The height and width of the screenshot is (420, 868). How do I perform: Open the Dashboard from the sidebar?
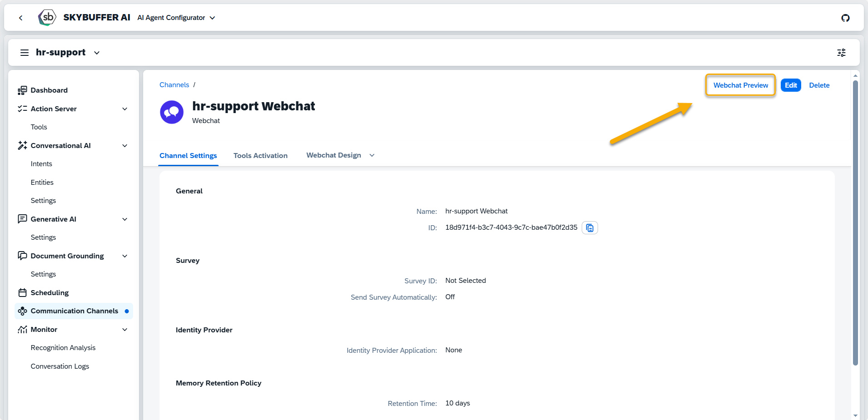tap(49, 90)
